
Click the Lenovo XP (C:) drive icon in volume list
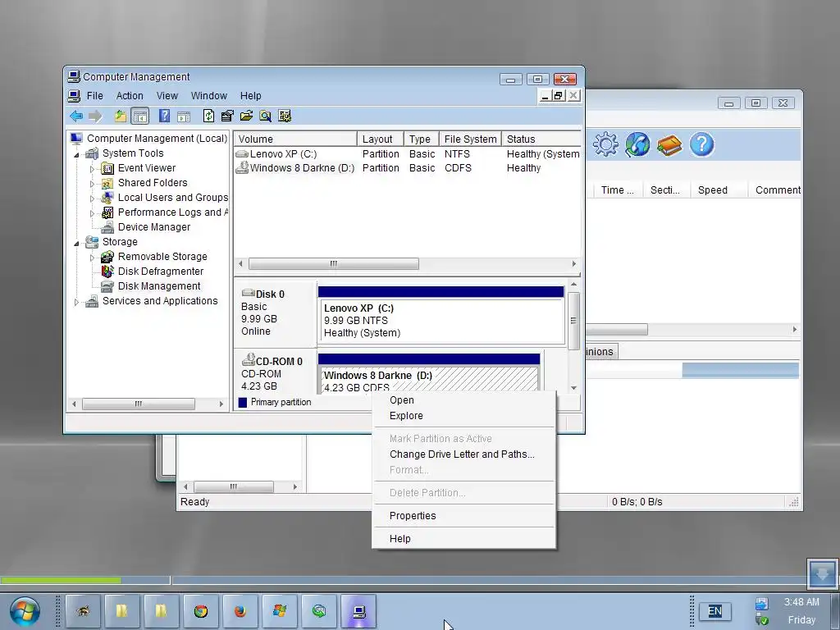pyautogui.click(x=242, y=153)
